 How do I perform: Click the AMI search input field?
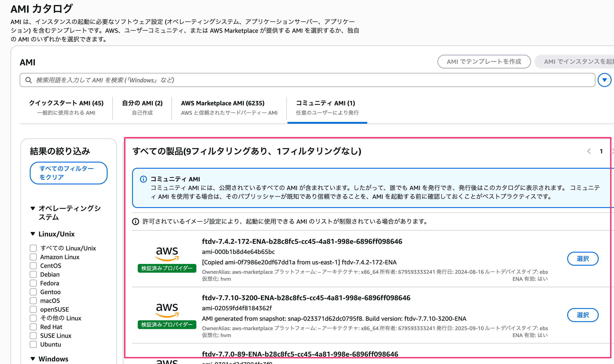click(x=307, y=80)
